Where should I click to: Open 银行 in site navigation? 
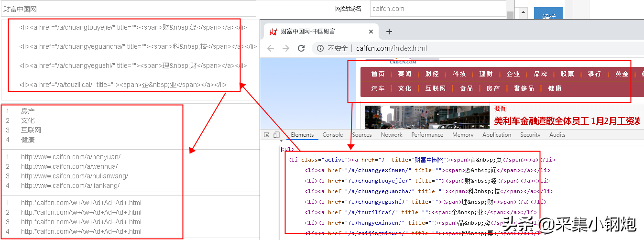pyautogui.click(x=595, y=74)
